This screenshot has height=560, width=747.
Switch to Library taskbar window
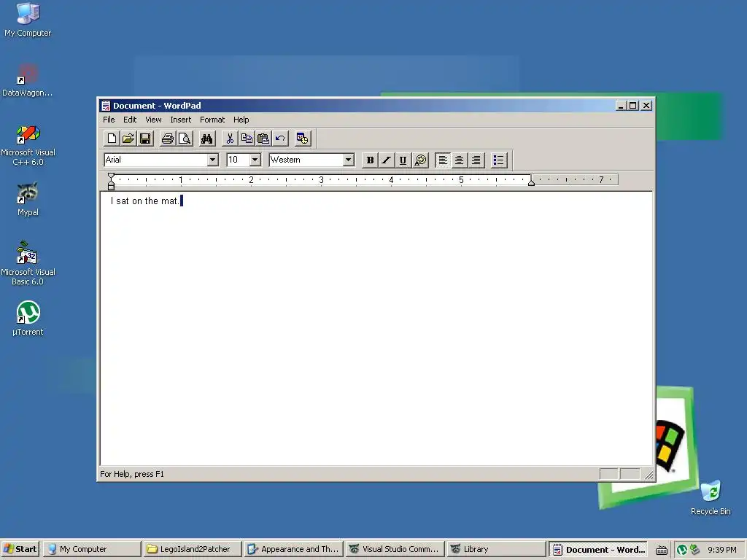495,549
